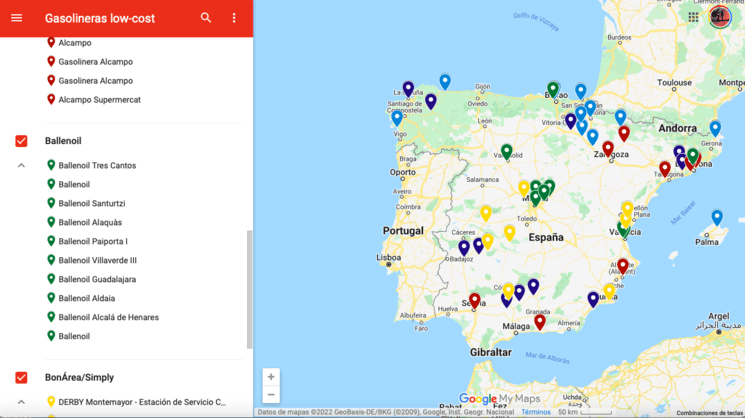Screen dimensions: 745x418
Task: Zoom in on the map
Action: (271, 377)
